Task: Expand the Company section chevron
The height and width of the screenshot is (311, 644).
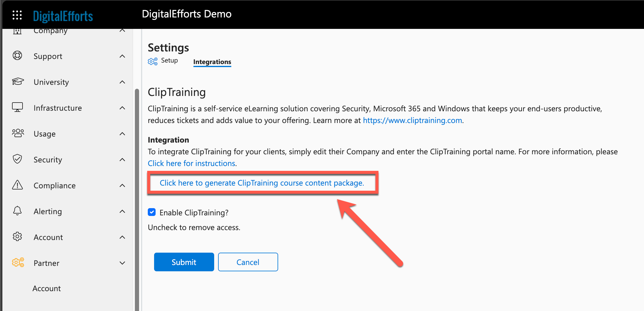Action: [x=122, y=30]
